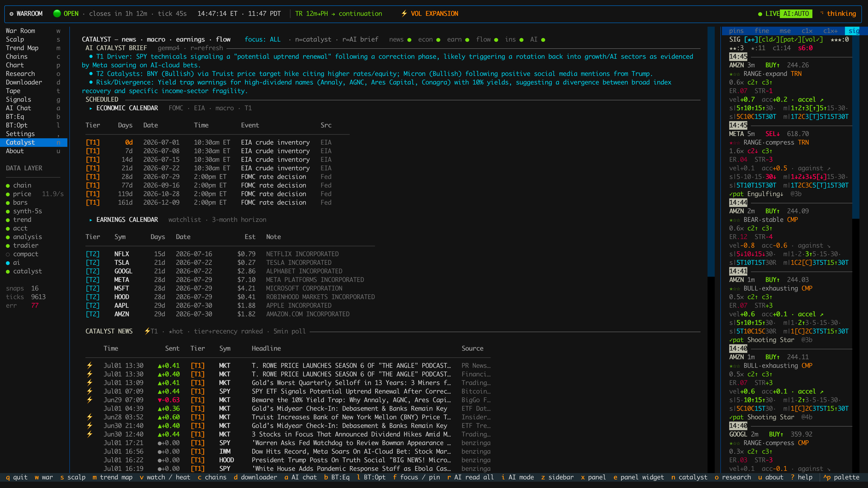Viewport: 868px width, 488px height.
Task: Open the ^p palette shortcut
Action: tap(841, 477)
